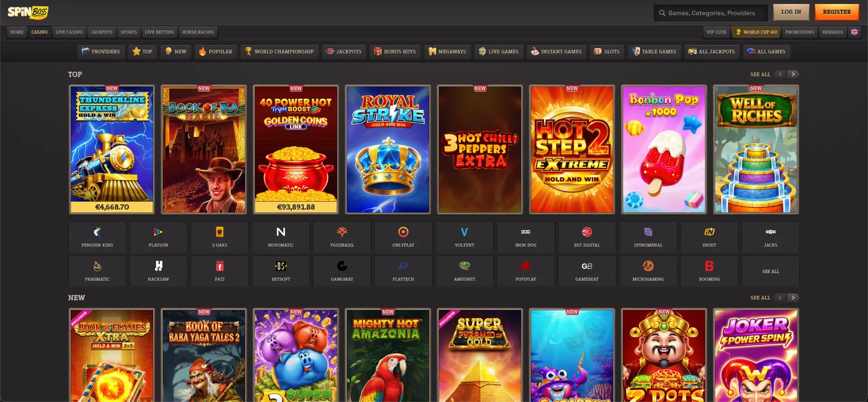
Task: Choose the Iron Dog provider
Action: pyautogui.click(x=526, y=237)
